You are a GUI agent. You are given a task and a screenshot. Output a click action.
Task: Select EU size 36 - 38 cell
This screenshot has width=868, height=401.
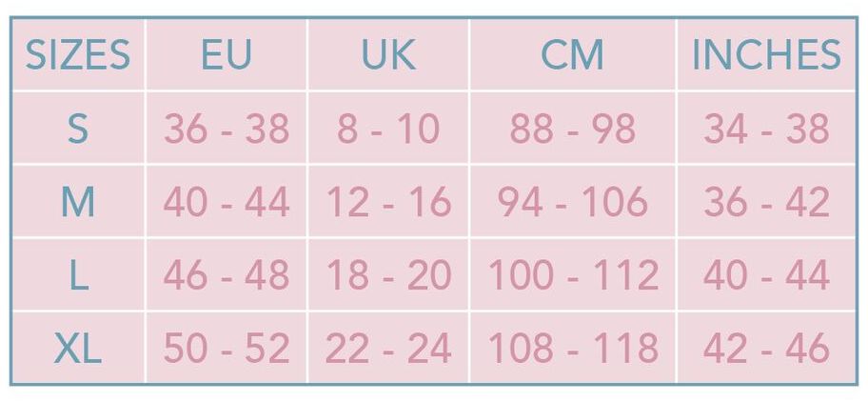pos(227,129)
